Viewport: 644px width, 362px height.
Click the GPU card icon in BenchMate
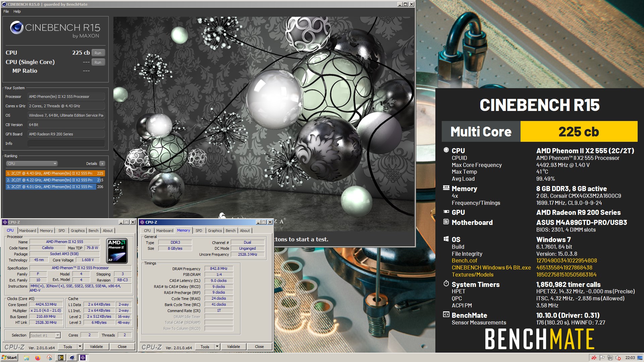tap(446, 212)
